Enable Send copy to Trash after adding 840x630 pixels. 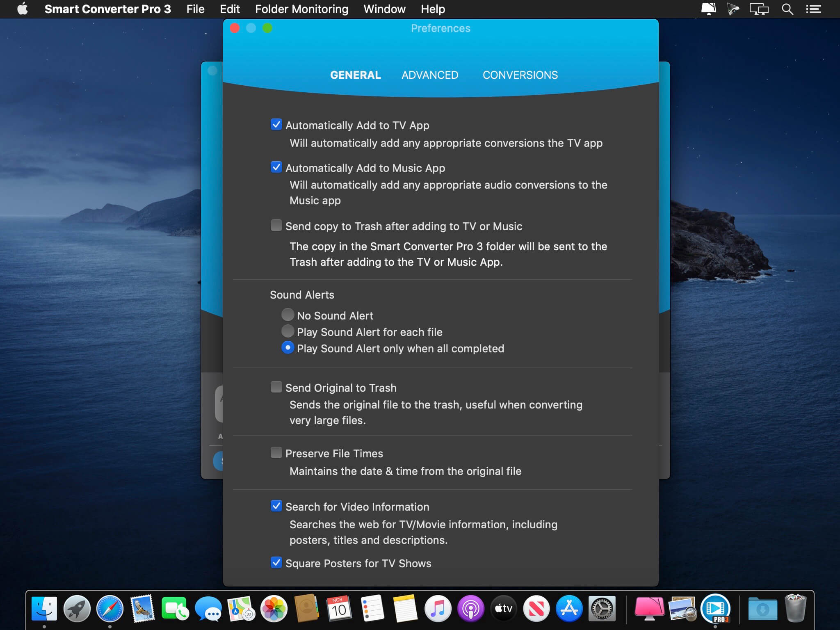(276, 226)
